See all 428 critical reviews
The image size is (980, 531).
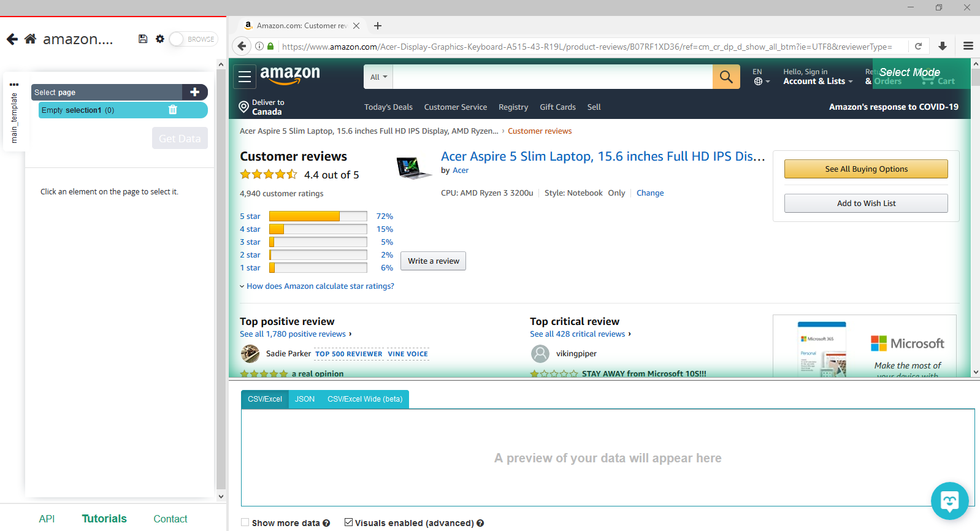tap(578, 334)
